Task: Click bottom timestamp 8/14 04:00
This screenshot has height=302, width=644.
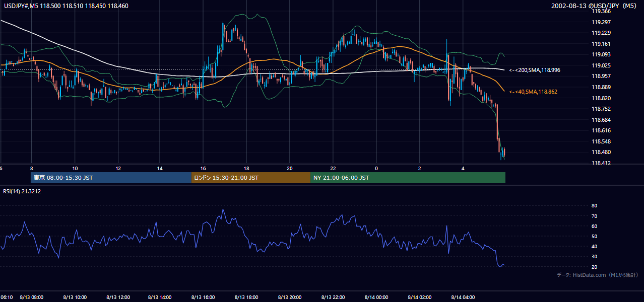Action: 463,297
